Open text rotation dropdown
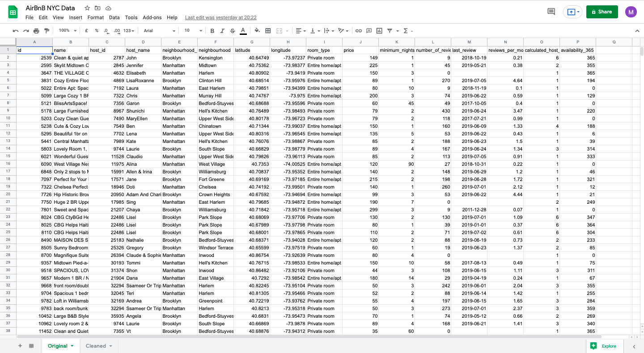This screenshot has width=644, height=353. tap(343, 31)
